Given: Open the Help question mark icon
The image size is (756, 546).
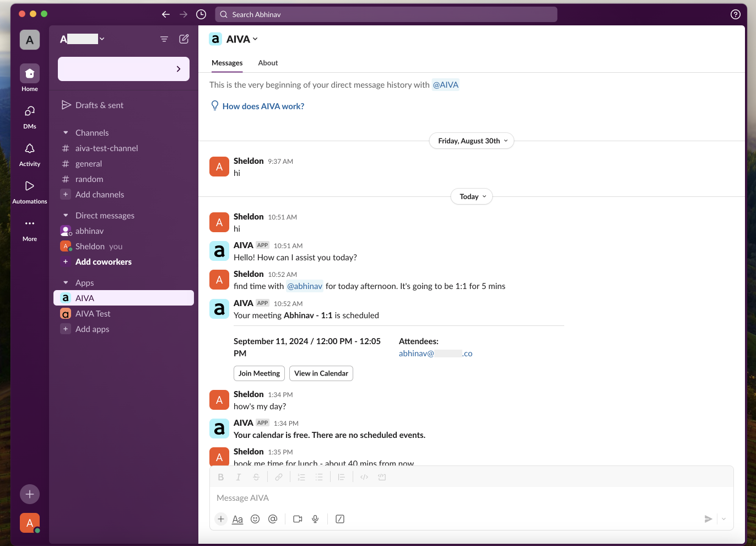Looking at the screenshot, I should (736, 14).
